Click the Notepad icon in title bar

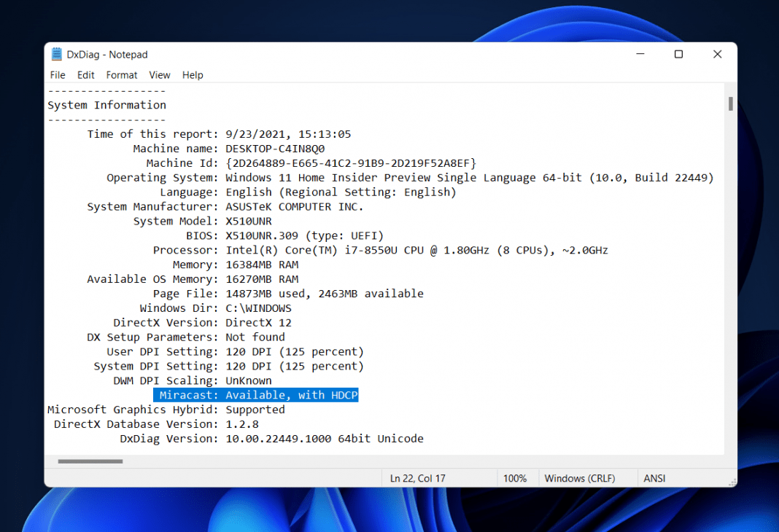pos(57,55)
